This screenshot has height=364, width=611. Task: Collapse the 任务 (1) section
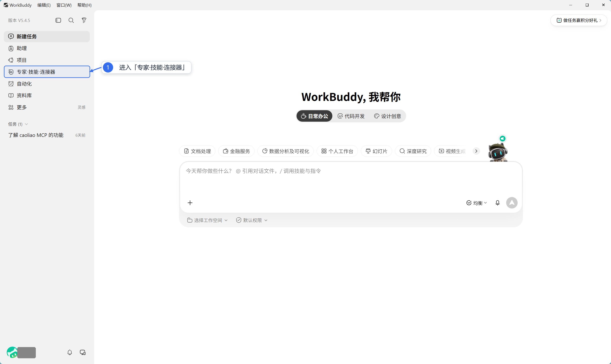pos(18,124)
